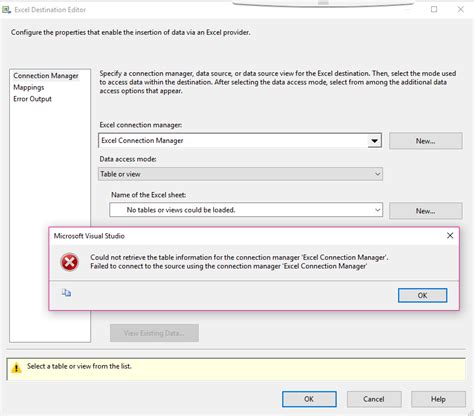474x416 pixels.
Task: Switch to the Mappings page
Action: click(29, 87)
